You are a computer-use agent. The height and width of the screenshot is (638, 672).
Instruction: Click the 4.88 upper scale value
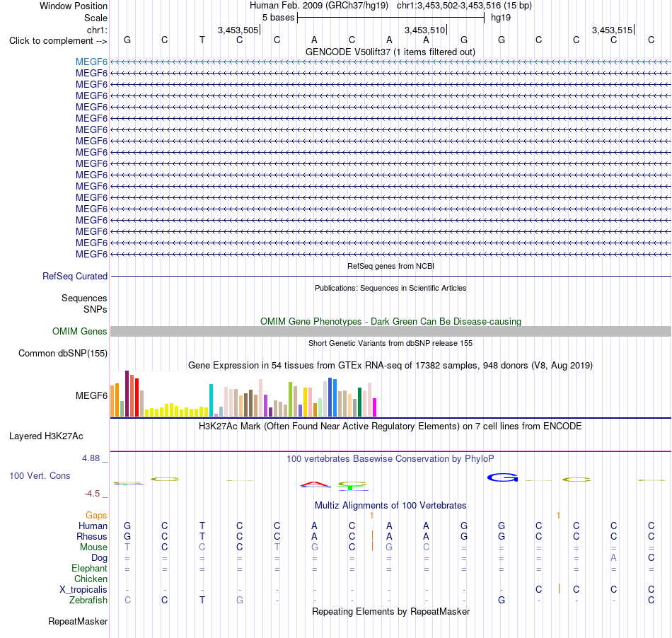91,458
